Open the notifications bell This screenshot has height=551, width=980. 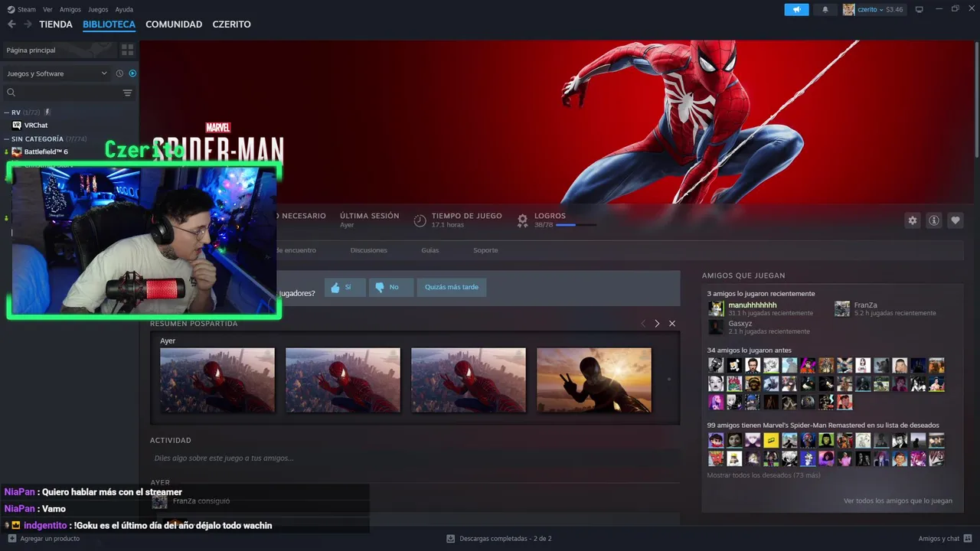825,9
